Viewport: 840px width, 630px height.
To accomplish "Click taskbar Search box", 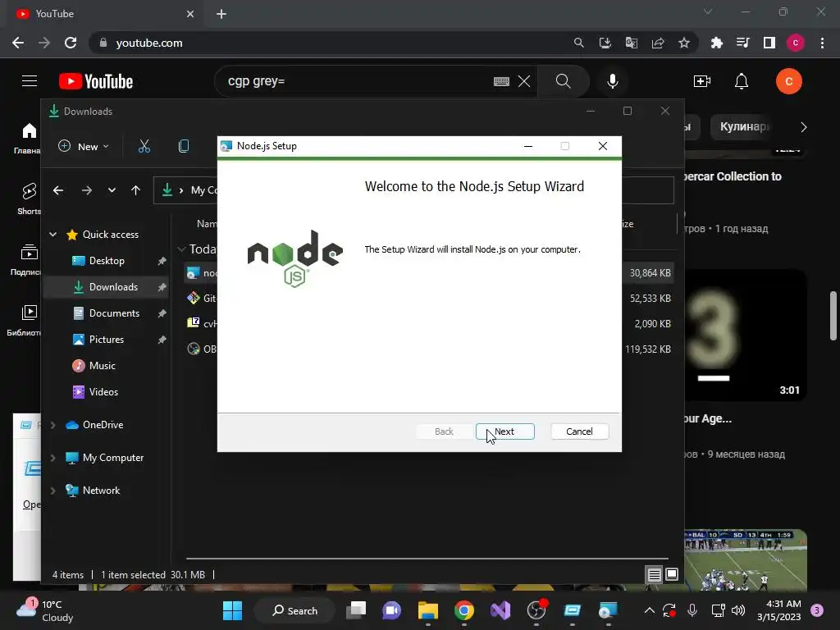I will (294, 610).
